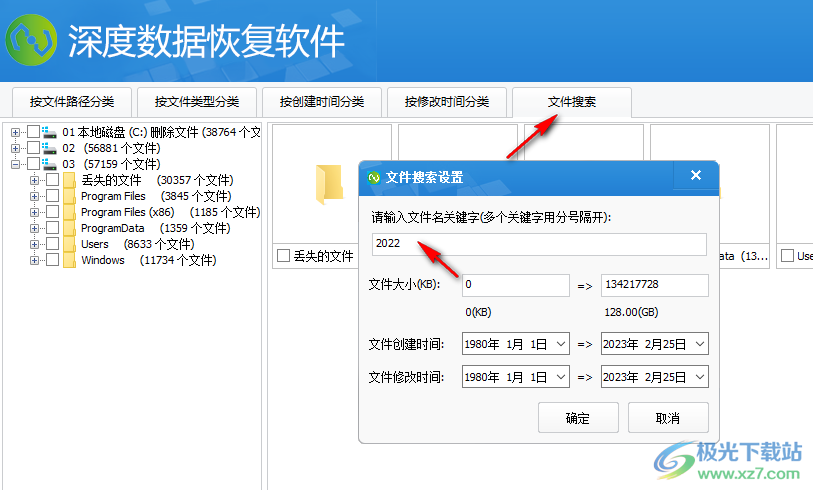Select 丢失的文件 (30357 个文件) tree row
Screen dimensions: 813x490
click(x=157, y=180)
